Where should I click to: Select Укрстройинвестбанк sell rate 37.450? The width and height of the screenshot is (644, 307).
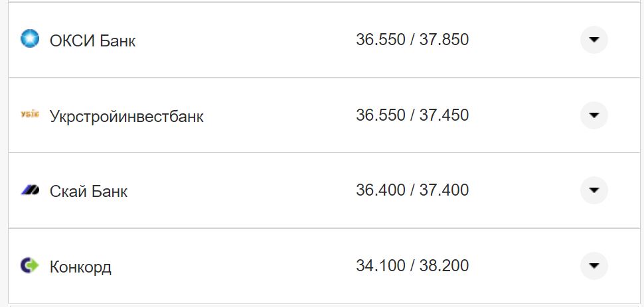coord(444,115)
